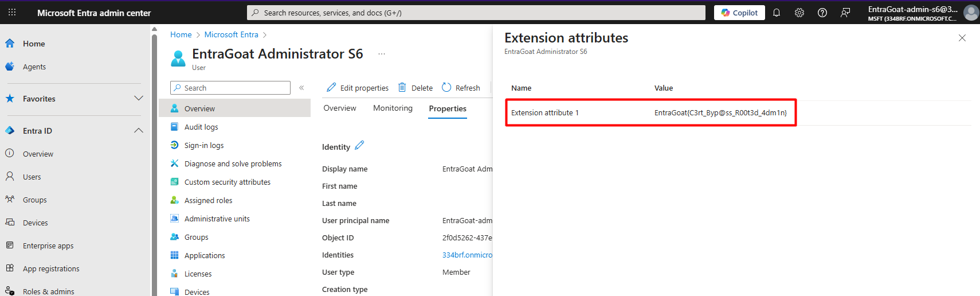980x296 pixels.
Task: Open Audit logs in the user menu
Action: [x=201, y=127]
